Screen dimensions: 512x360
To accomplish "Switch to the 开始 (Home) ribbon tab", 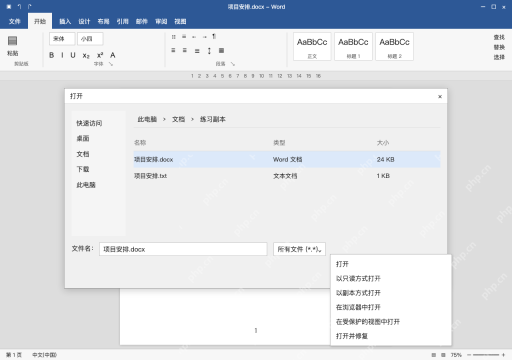I will tap(40, 21).
